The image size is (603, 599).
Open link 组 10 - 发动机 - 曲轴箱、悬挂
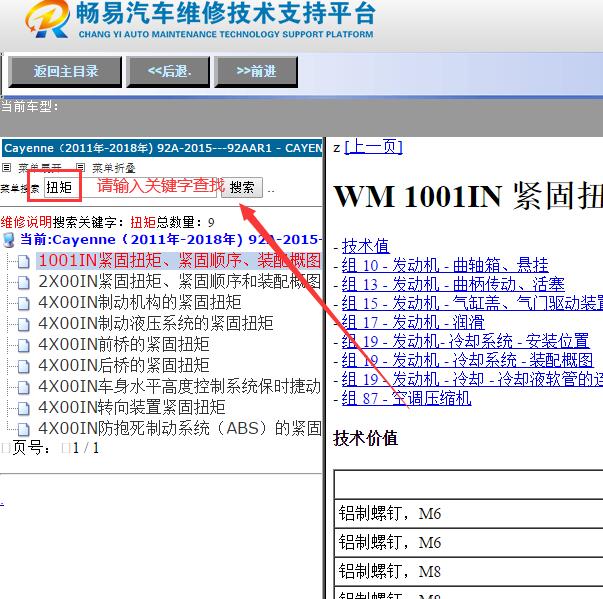pyautogui.click(x=445, y=265)
